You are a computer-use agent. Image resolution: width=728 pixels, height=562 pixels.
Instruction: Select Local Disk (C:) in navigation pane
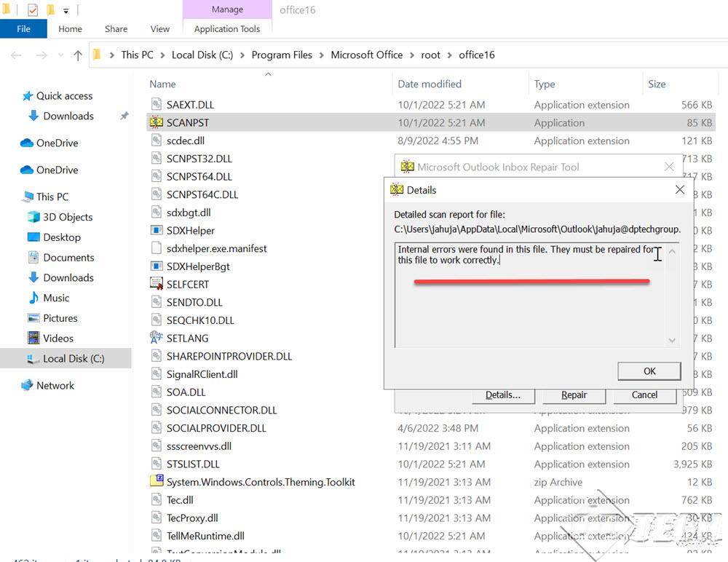(x=73, y=358)
